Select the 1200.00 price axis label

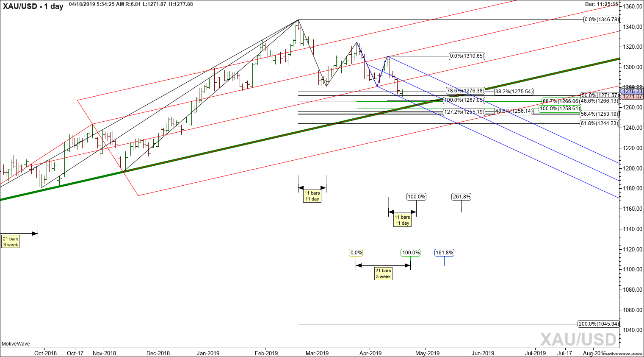[x=633, y=168]
